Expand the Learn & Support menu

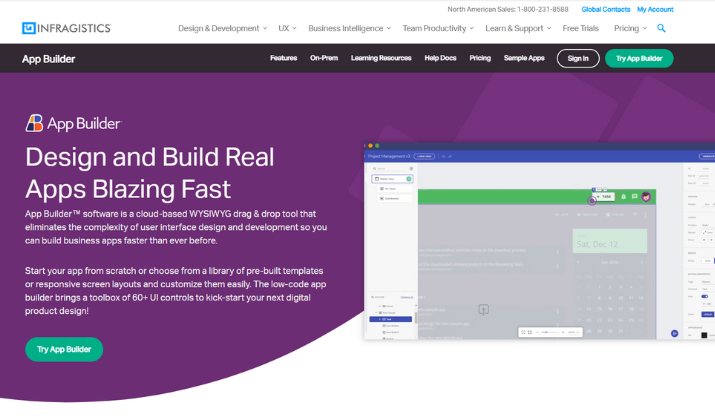tap(518, 28)
